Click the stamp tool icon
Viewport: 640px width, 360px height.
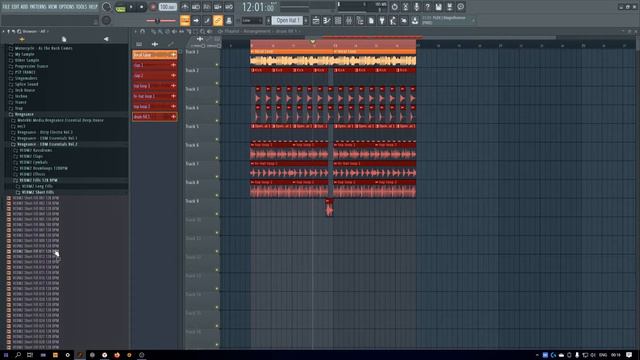[229, 20]
